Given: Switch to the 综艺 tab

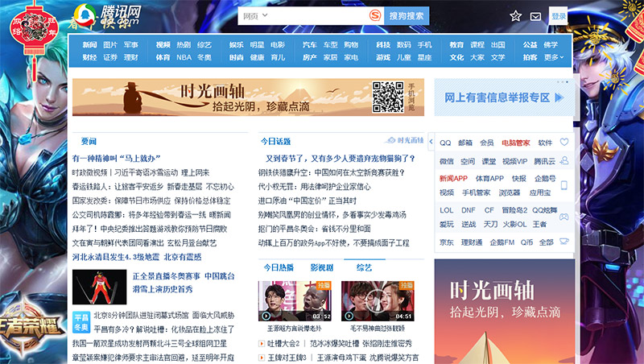Looking at the screenshot, I should [x=365, y=268].
